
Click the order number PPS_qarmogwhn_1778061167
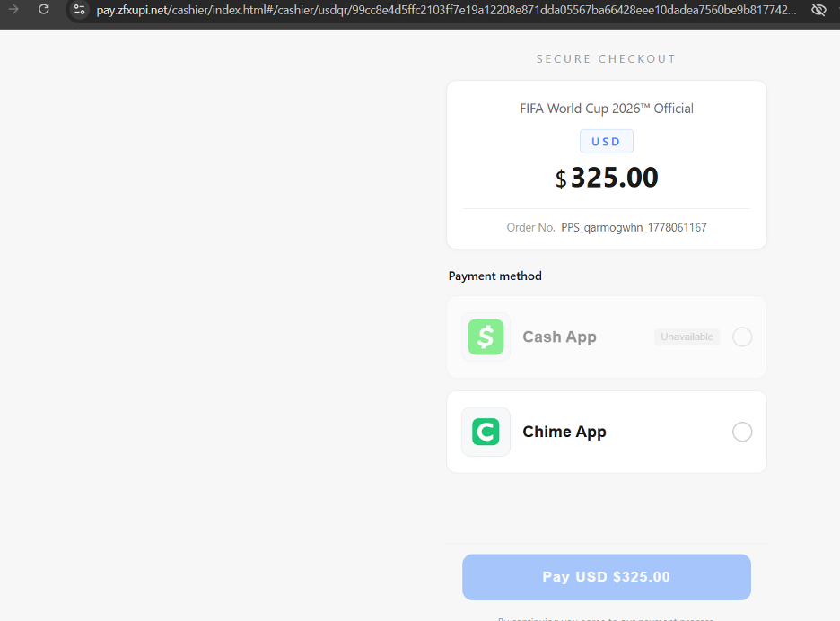click(x=634, y=228)
